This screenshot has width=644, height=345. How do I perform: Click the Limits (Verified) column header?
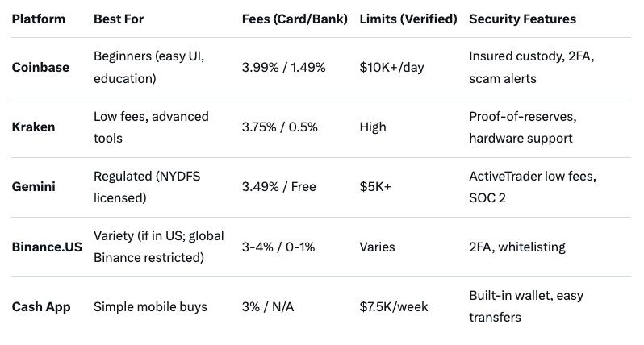click(408, 19)
